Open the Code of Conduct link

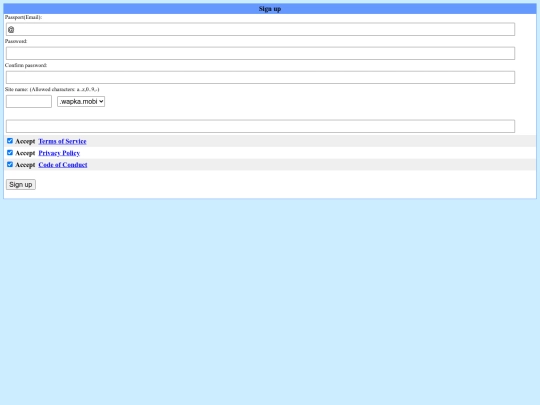click(x=63, y=165)
